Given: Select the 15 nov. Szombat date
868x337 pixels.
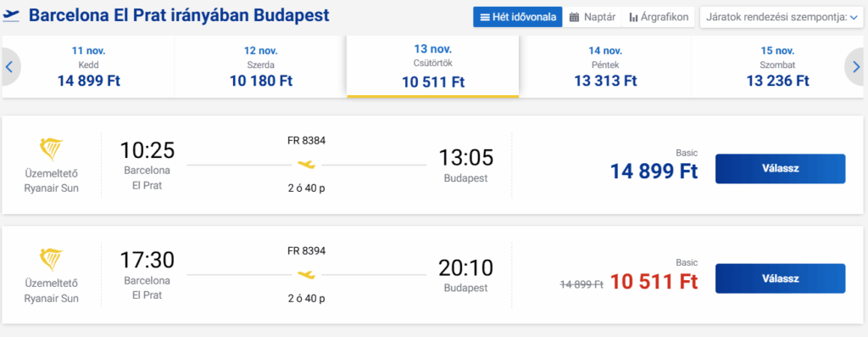Looking at the screenshot, I should coord(777,66).
